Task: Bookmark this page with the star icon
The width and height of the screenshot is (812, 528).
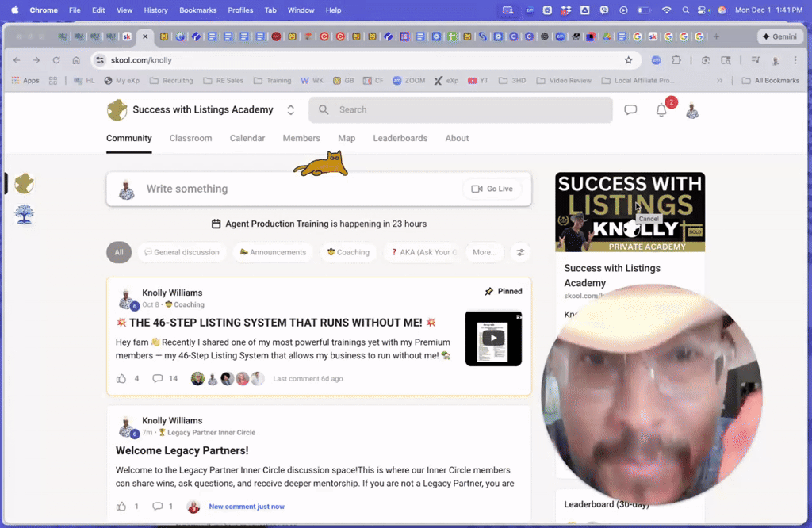Action: [x=628, y=60]
